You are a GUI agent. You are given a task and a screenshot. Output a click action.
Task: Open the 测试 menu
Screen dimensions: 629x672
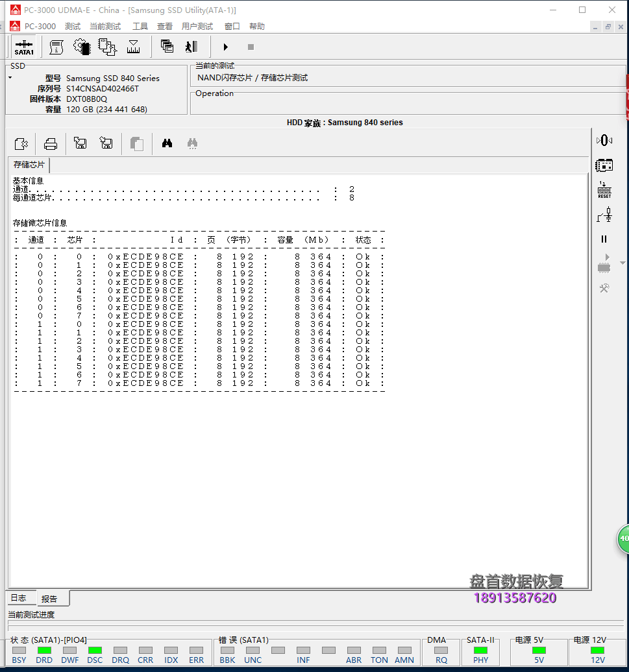point(73,26)
